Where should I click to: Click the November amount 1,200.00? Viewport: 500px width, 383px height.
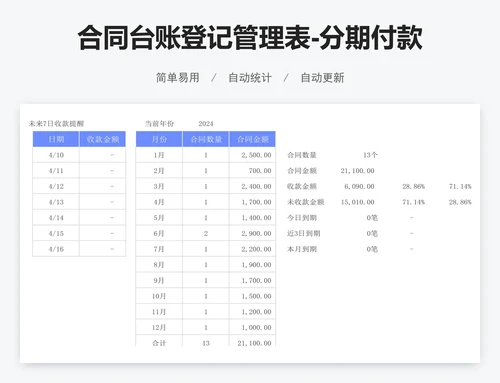tap(256, 312)
